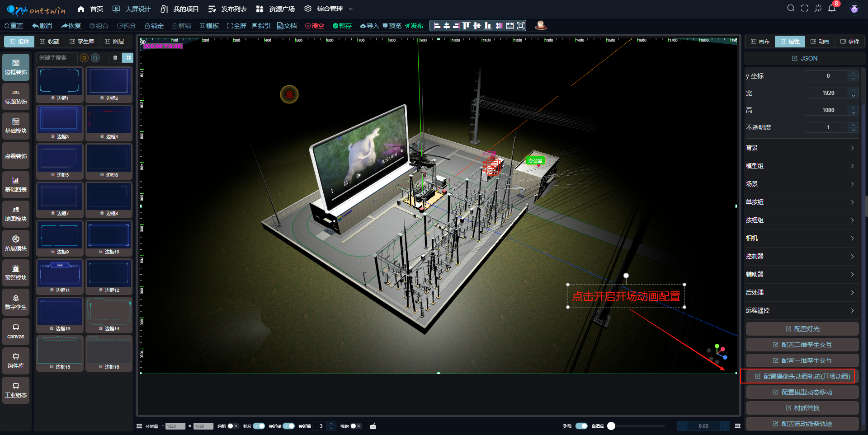Viewport: 868px width, 435px height.
Task: Disable the 标尺 ruler switch
Action: (x=259, y=426)
